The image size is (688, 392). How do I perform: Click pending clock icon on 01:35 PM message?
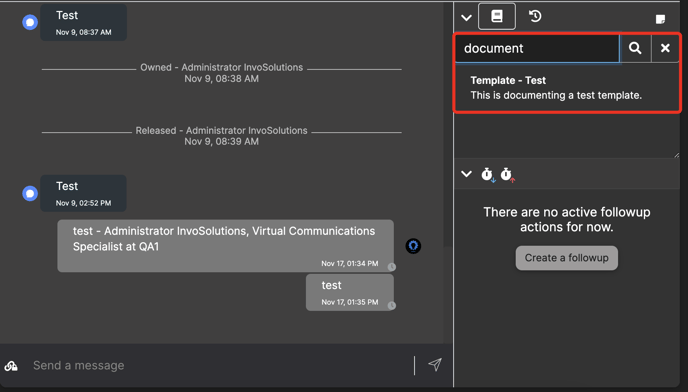click(391, 306)
